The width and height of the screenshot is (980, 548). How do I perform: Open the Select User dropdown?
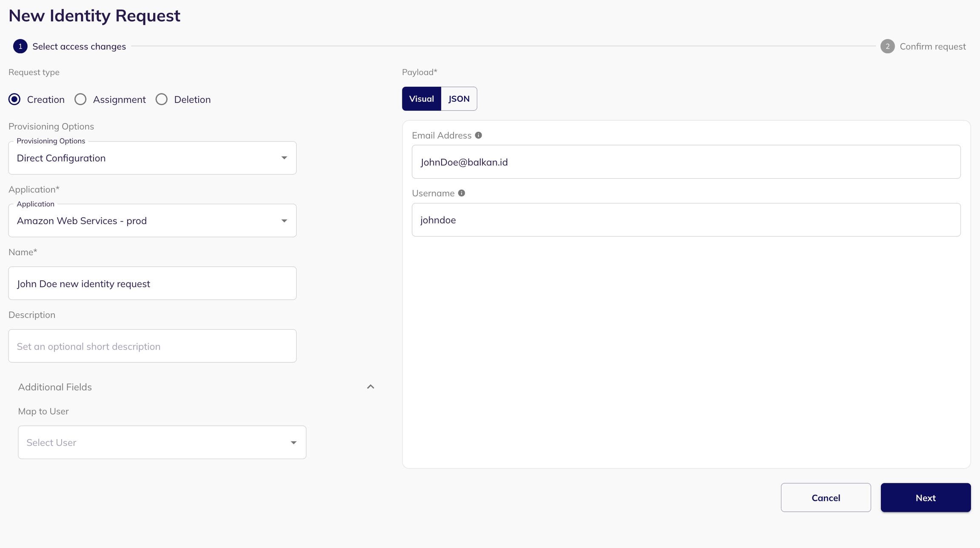pyautogui.click(x=162, y=442)
